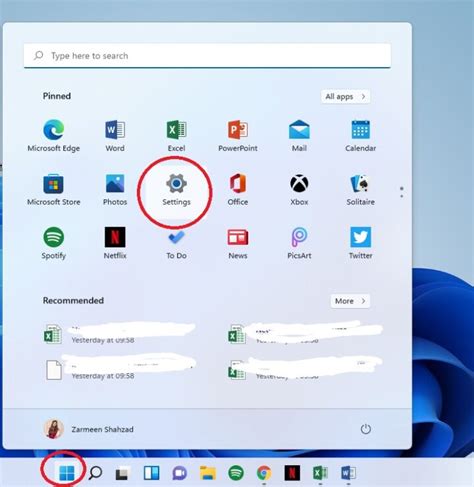Open Solitaire from pinned apps
This screenshot has width=474, height=487.
360,189
